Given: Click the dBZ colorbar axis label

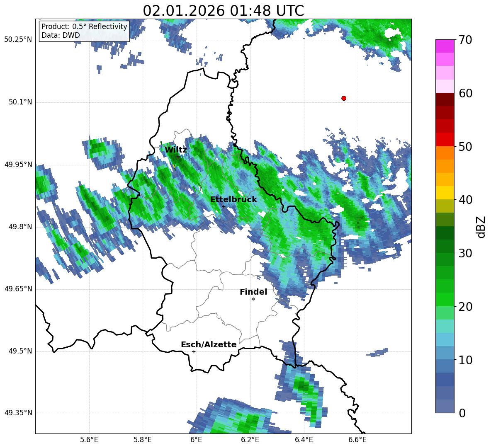Looking at the screenshot, I should (x=481, y=227).
